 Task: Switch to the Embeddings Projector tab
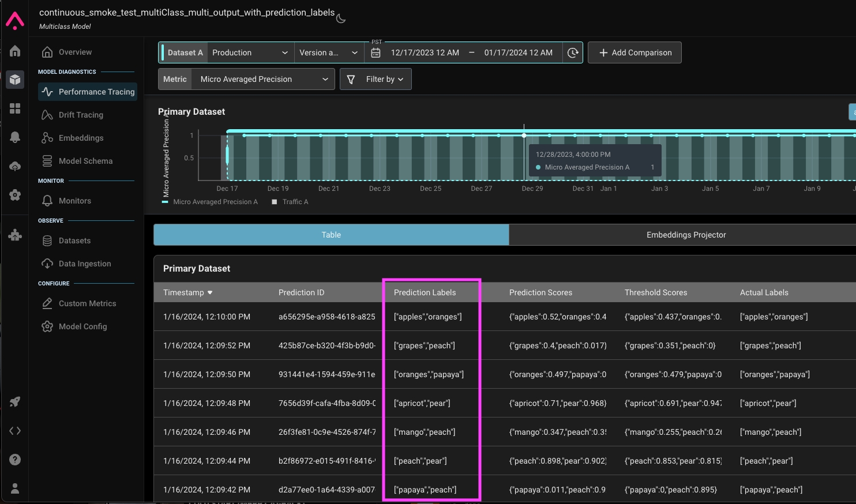coord(685,235)
